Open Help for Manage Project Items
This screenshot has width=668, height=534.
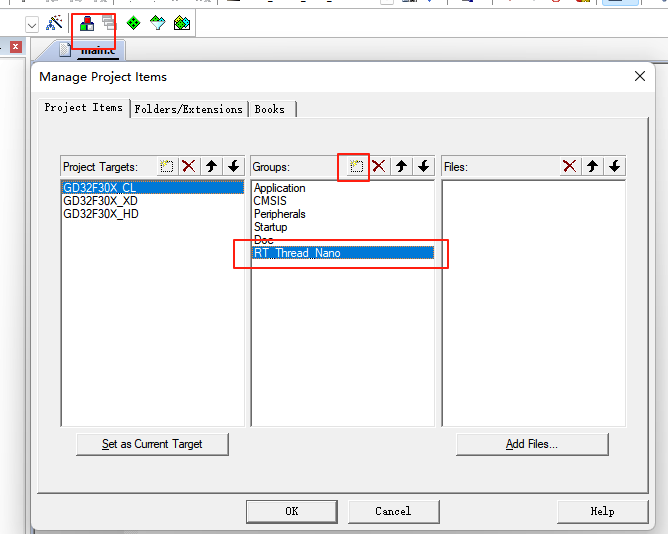tap(602, 511)
